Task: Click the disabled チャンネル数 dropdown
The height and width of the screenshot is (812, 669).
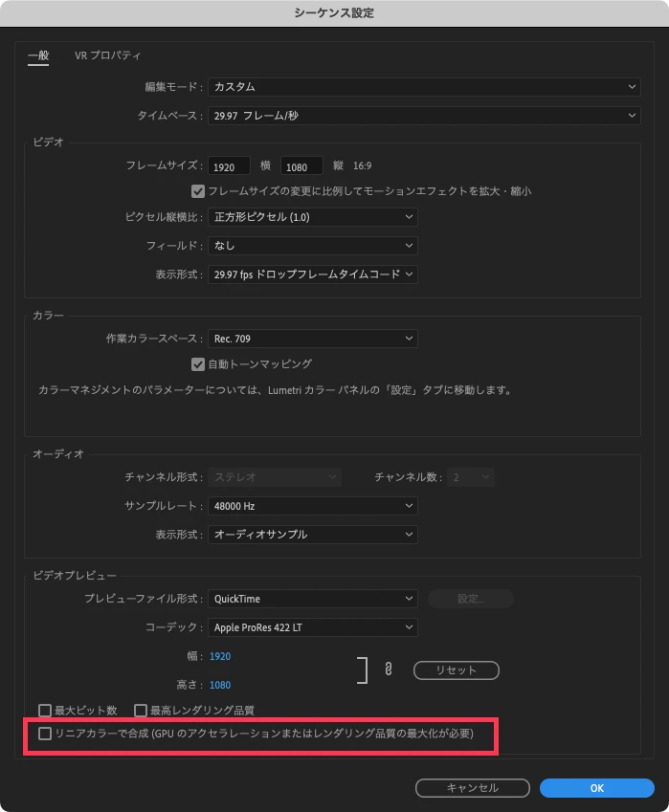Action: pyautogui.click(x=471, y=477)
